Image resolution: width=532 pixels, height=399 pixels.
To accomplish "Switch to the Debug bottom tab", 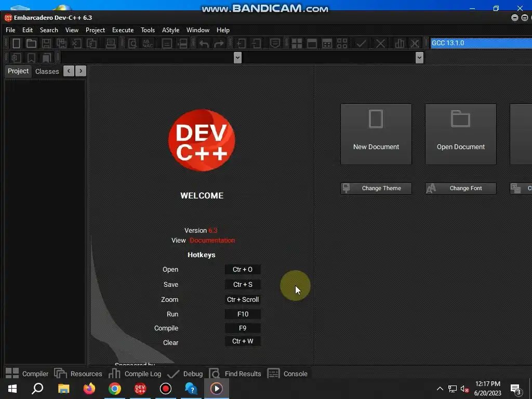I will tap(185, 373).
